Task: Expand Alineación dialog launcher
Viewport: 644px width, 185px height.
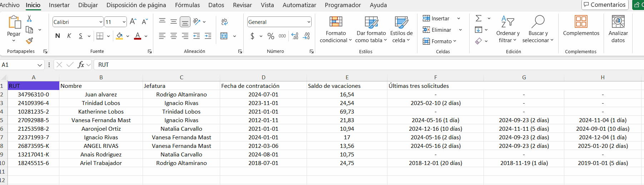Action: [x=240, y=51]
